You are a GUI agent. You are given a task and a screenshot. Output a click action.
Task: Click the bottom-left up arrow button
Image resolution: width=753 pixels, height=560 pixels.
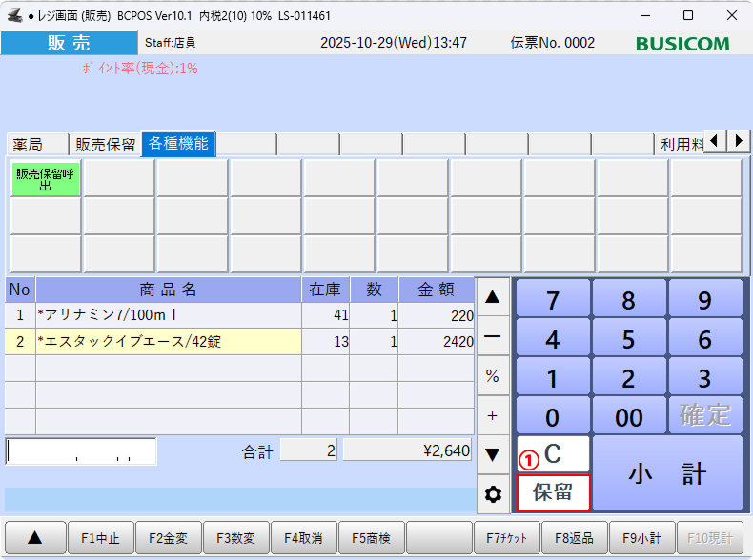[34, 538]
